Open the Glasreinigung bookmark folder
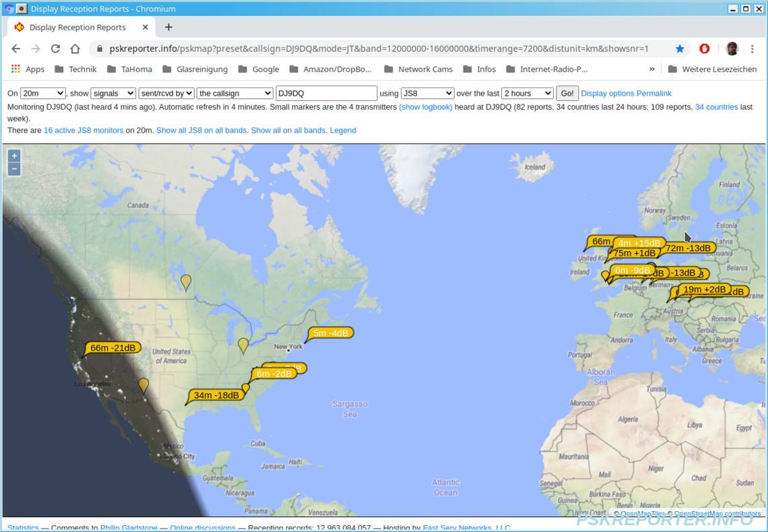This screenshot has height=532, width=768. [195, 69]
